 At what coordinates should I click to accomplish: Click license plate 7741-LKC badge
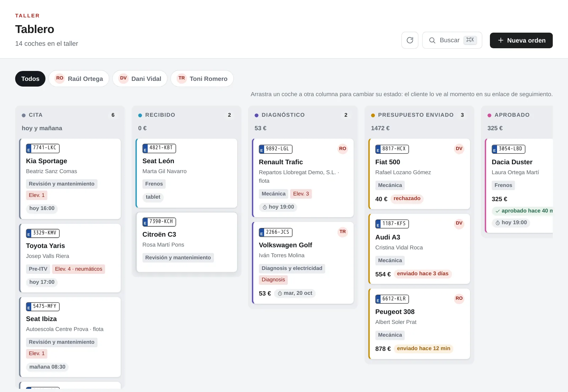(43, 148)
